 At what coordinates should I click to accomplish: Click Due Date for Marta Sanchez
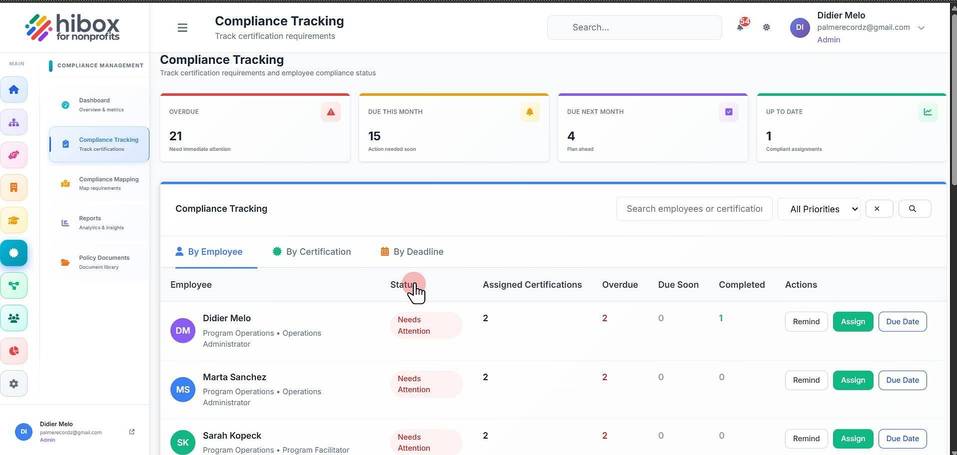point(902,380)
